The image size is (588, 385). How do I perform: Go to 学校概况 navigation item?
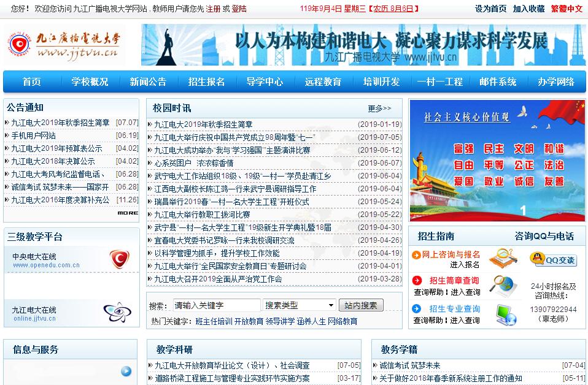coord(90,82)
